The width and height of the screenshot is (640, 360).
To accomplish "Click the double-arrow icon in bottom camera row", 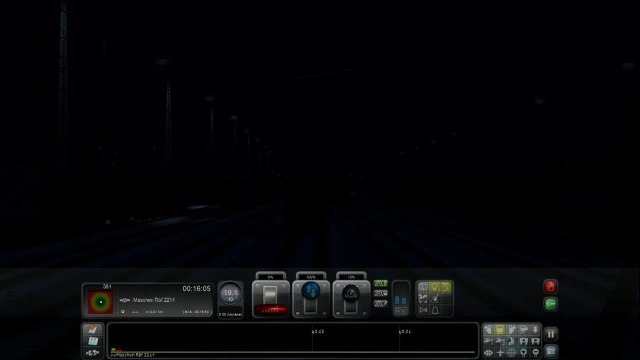I will click(x=488, y=352).
